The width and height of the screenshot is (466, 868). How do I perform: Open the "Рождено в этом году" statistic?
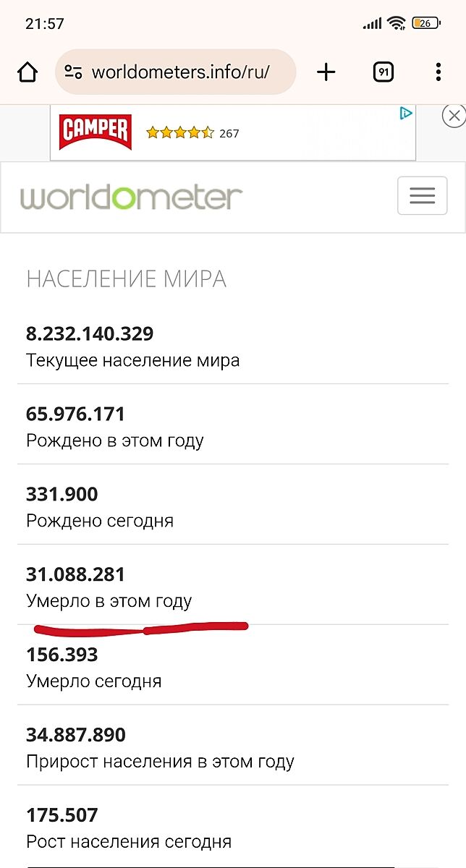click(x=115, y=441)
